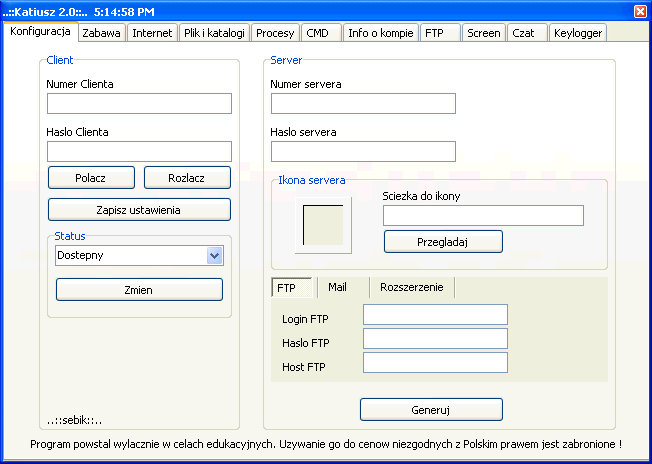Click the Polacz button
The image size is (652, 464).
click(x=90, y=177)
